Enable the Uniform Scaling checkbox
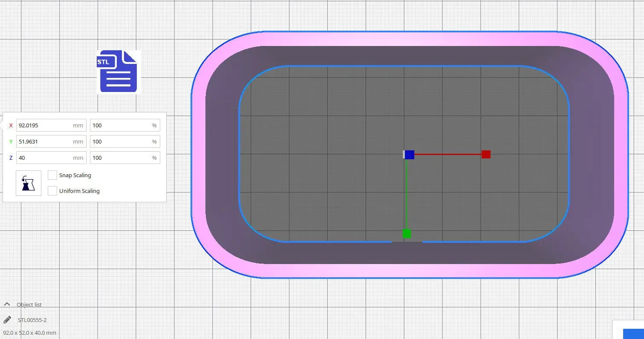Viewport: 644px width, 339px height. [x=52, y=191]
